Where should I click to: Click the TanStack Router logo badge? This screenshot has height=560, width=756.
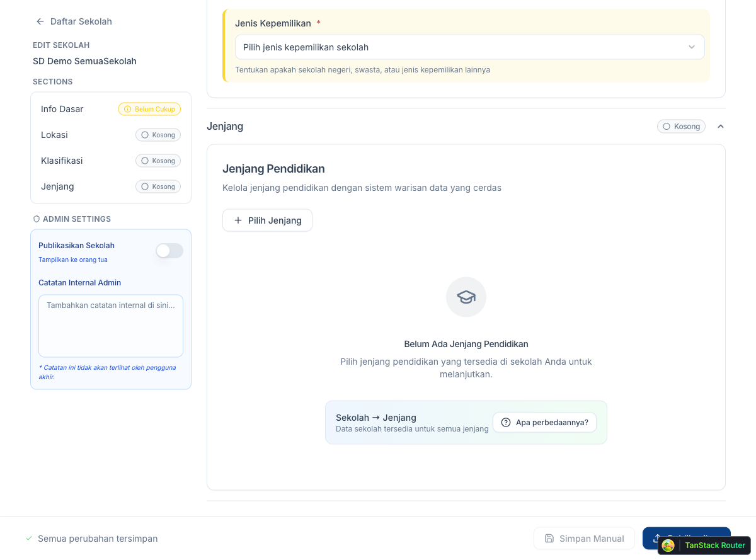pos(668,546)
